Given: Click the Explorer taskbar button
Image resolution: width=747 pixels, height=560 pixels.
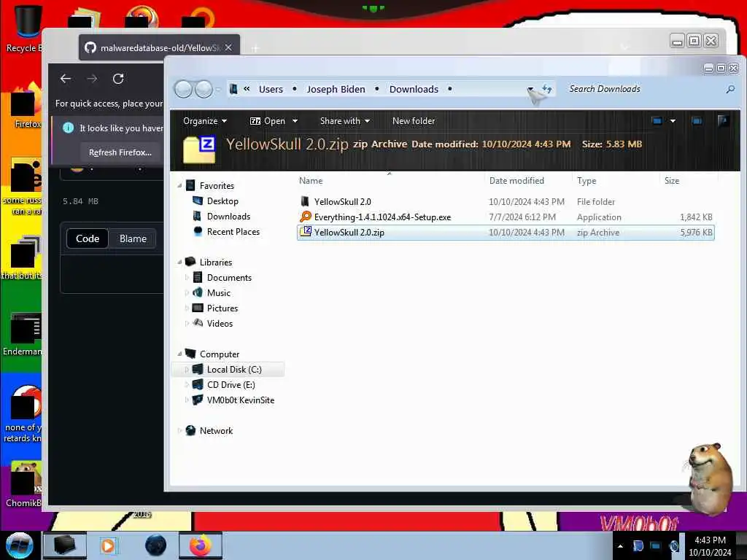Looking at the screenshot, I should [65, 545].
